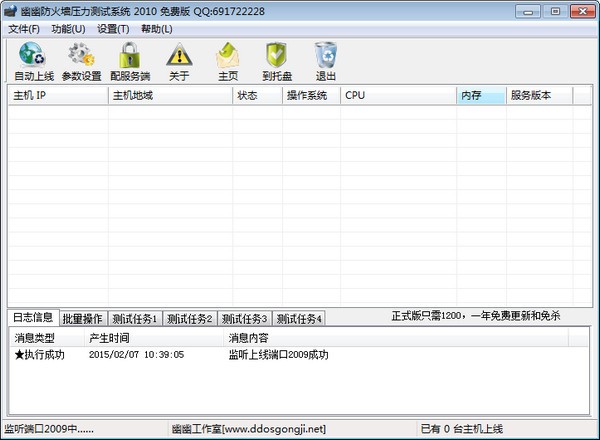Screen dimensions: 600x440
Task: Open the 功能(U) menu
Action: (x=68, y=28)
